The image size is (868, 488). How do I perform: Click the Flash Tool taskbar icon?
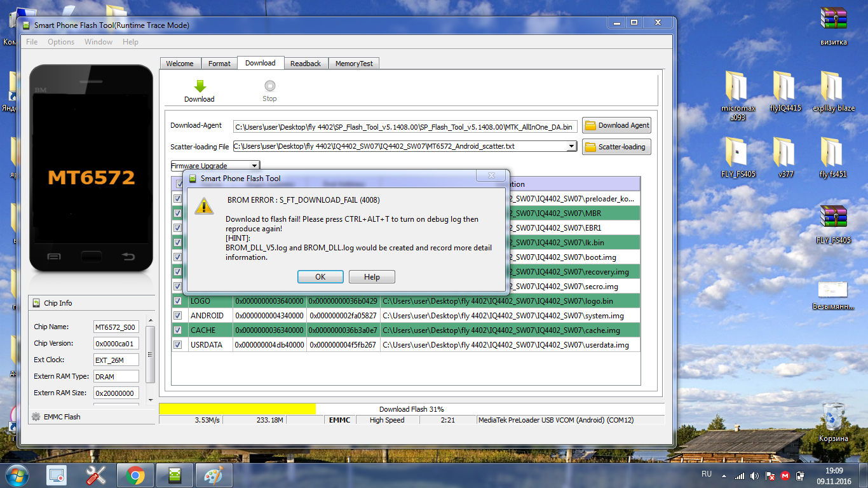[174, 475]
